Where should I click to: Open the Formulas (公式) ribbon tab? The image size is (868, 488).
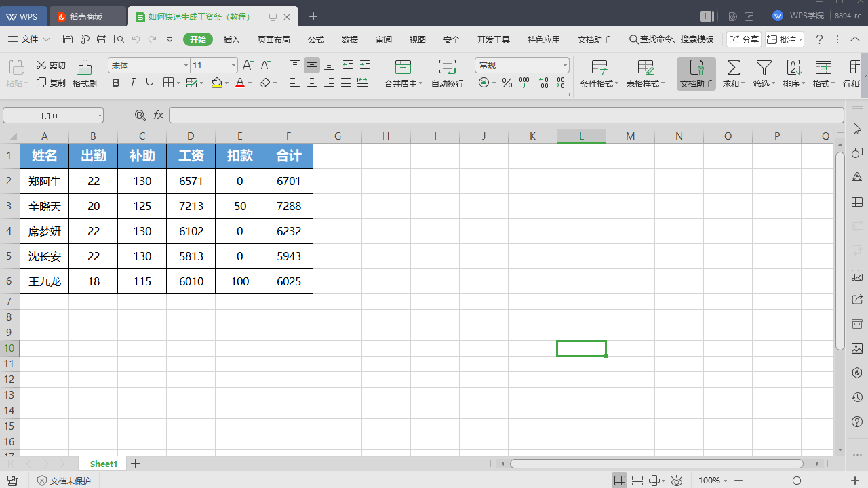[316, 39]
